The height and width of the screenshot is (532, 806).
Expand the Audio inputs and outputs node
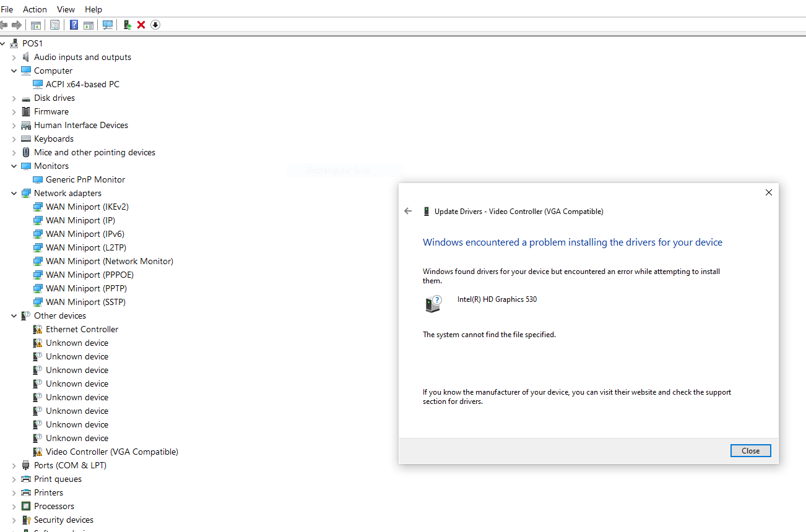14,58
